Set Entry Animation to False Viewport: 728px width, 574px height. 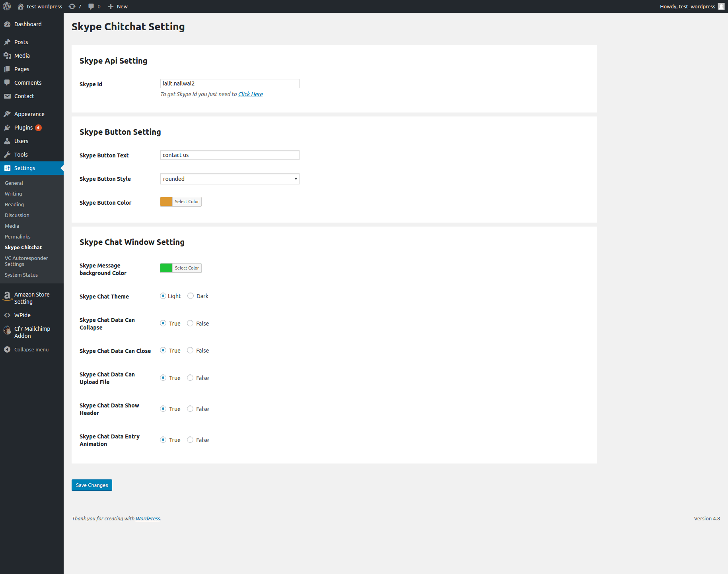(190, 440)
